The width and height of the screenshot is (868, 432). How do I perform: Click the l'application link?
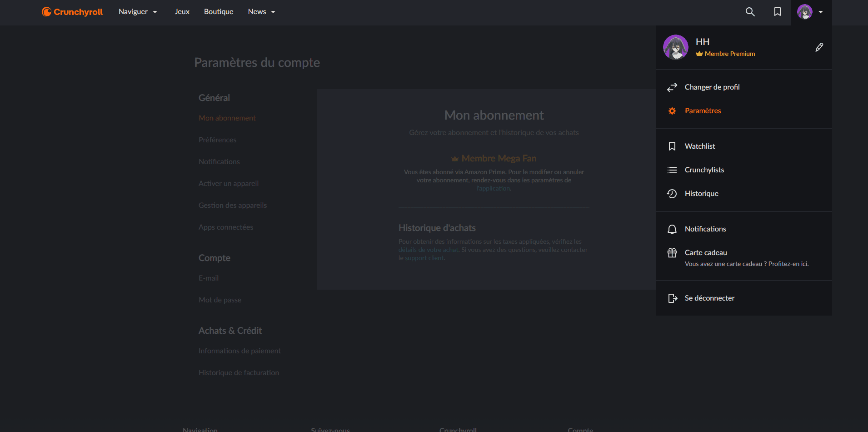tap(493, 189)
